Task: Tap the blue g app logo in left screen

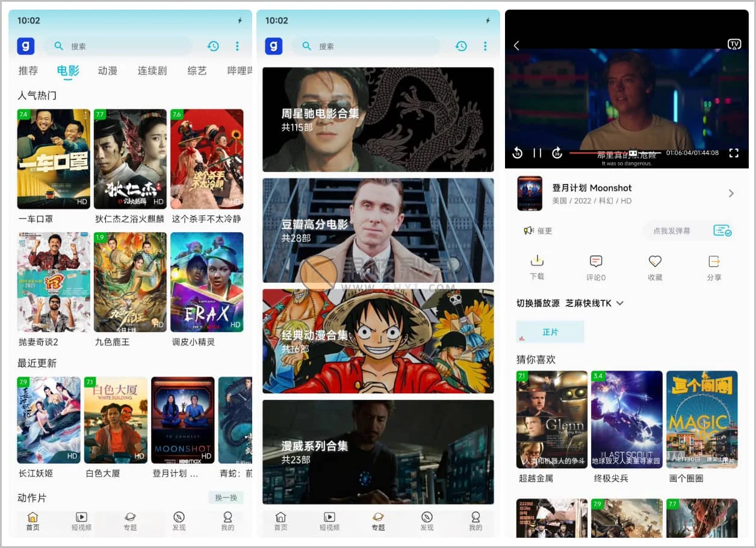Action: click(26, 46)
